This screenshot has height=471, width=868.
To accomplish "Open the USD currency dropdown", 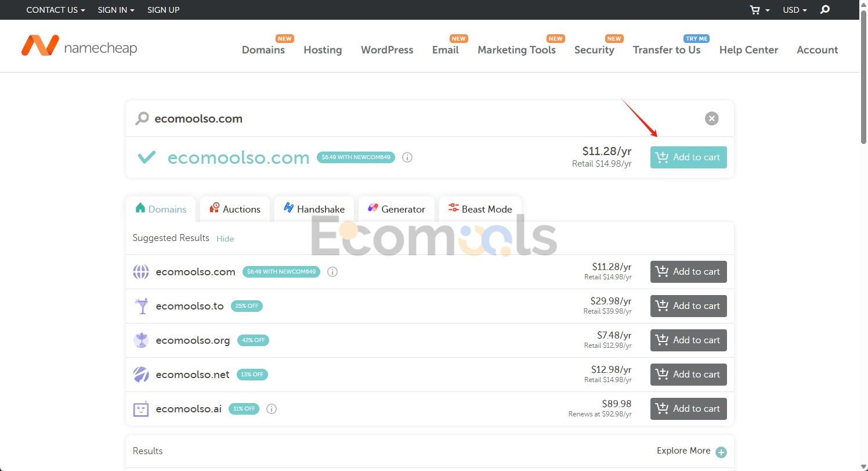I will point(795,10).
